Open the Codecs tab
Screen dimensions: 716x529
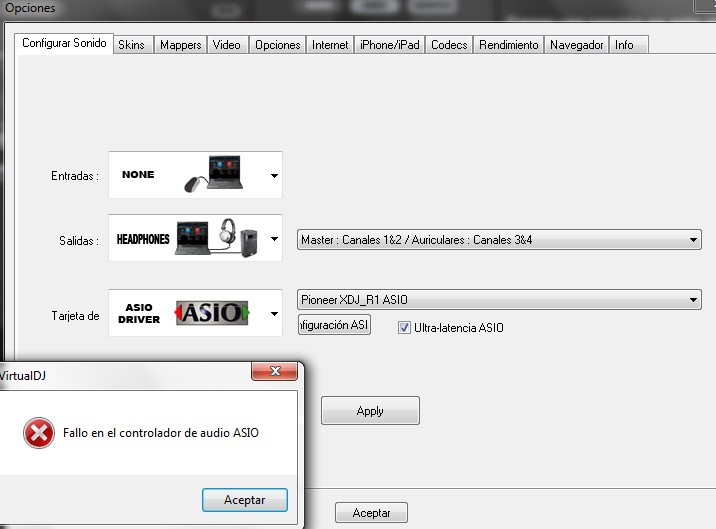pos(449,45)
